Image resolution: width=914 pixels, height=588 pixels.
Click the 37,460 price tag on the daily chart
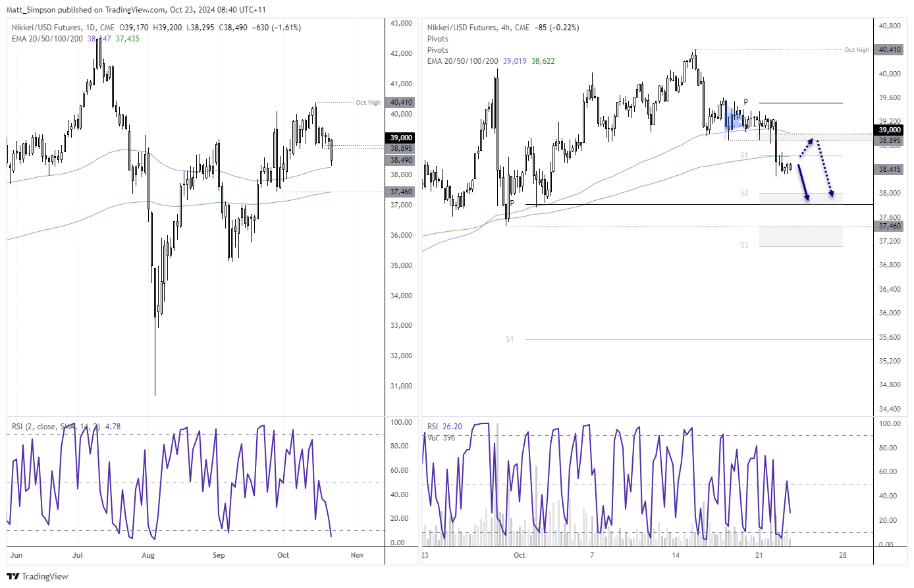(401, 192)
